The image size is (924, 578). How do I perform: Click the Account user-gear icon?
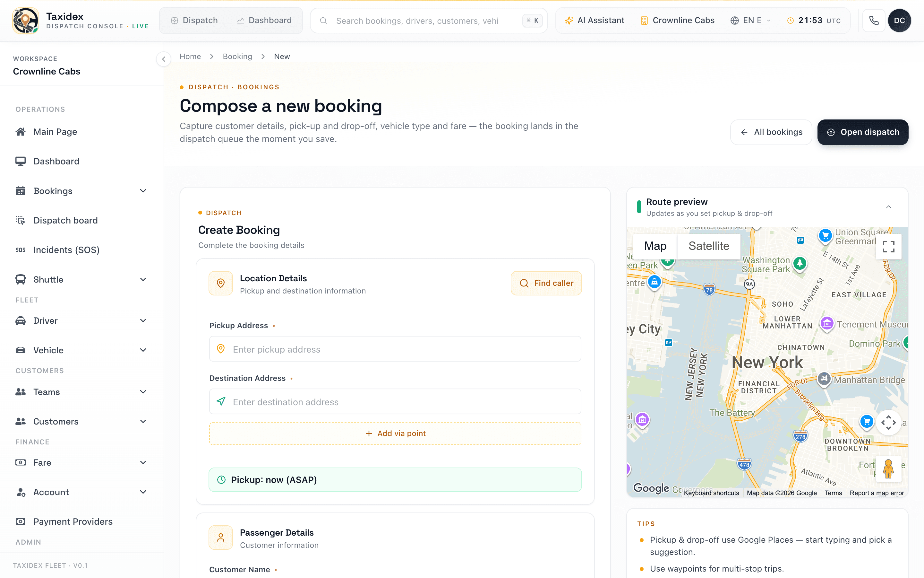click(x=21, y=492)
